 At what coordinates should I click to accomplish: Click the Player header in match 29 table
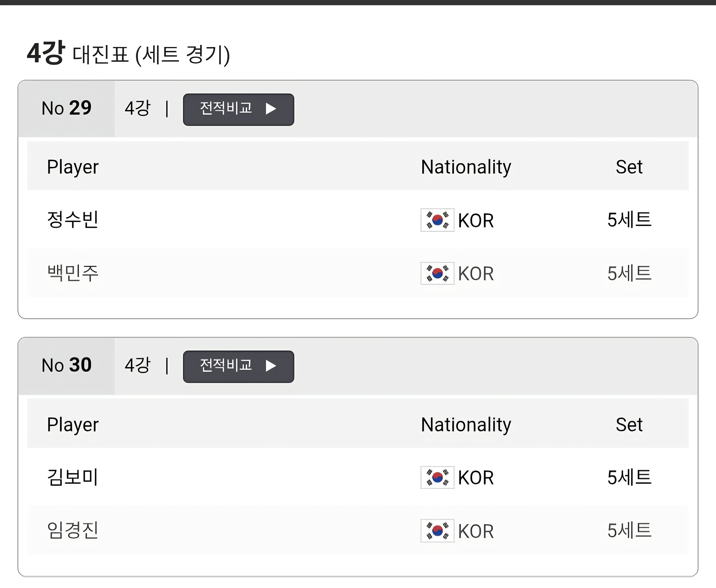tap(73, 167)
